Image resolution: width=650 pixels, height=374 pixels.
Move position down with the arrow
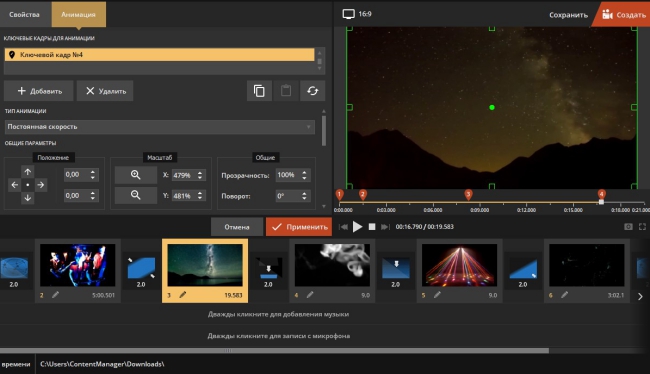pyautogui.click(x=27, y=198)
